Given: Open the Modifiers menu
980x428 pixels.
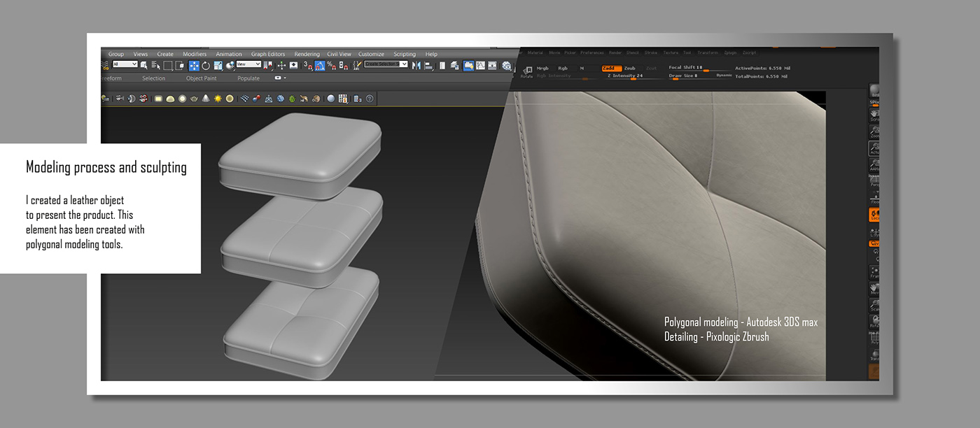Looking at the screenshot, I should (x=195, y=54).
